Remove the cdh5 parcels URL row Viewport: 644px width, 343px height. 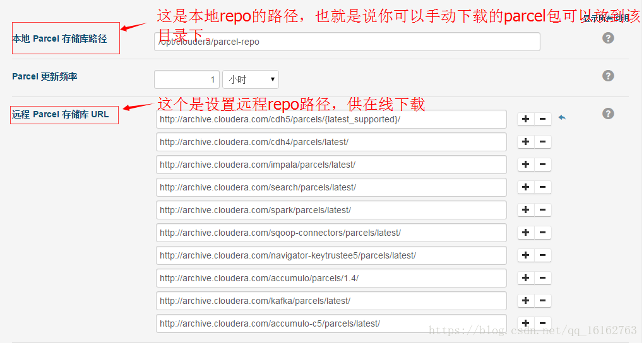pos(542,119)
